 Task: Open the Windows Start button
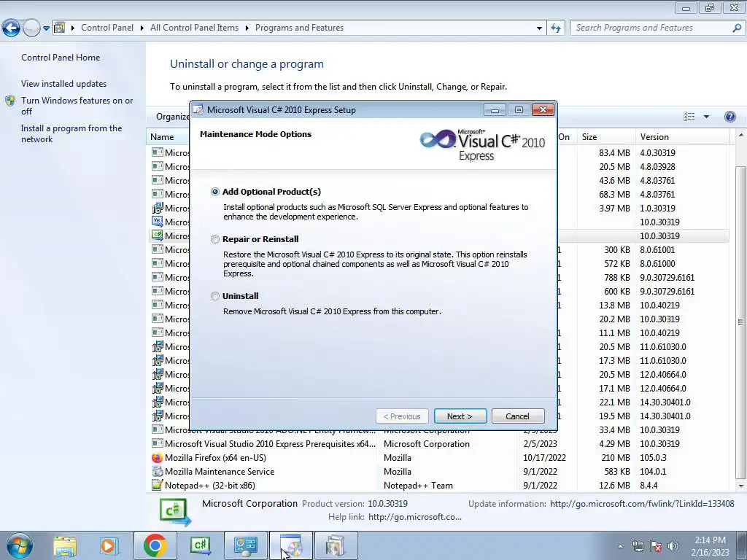pyautogui.click(x=20, y=546)
